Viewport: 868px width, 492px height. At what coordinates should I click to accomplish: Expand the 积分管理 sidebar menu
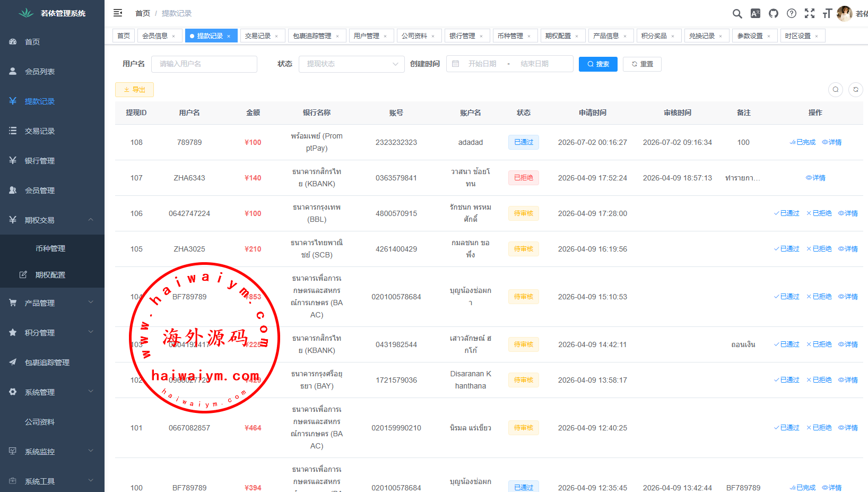(x=52, y=333)
